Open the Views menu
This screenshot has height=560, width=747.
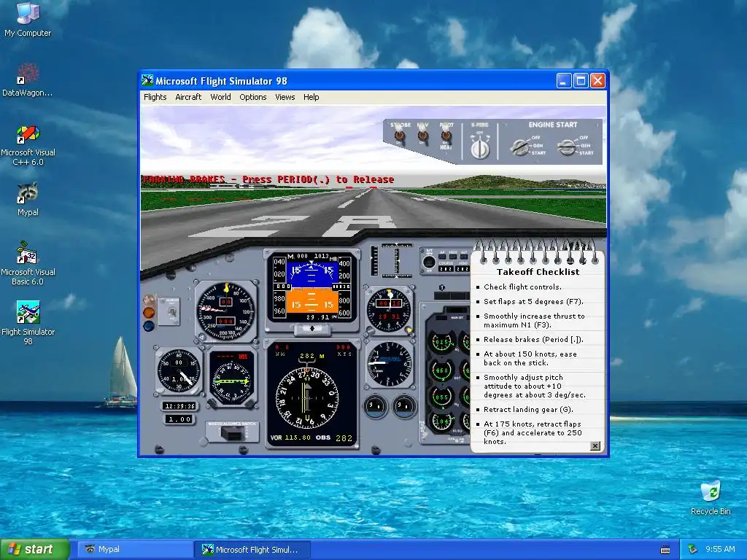click(285, 97)
